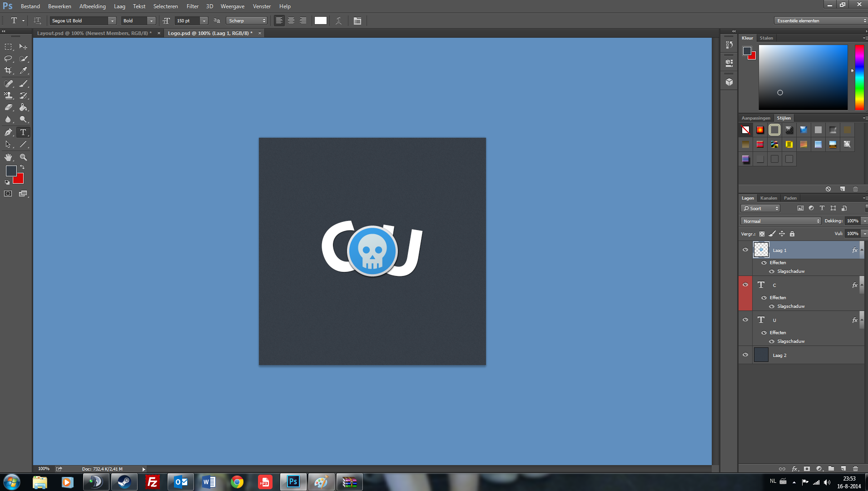This screenshot has width=868, height=491.
Task: Toggle Quick Mask mode
Action: [x=8, y=194]
